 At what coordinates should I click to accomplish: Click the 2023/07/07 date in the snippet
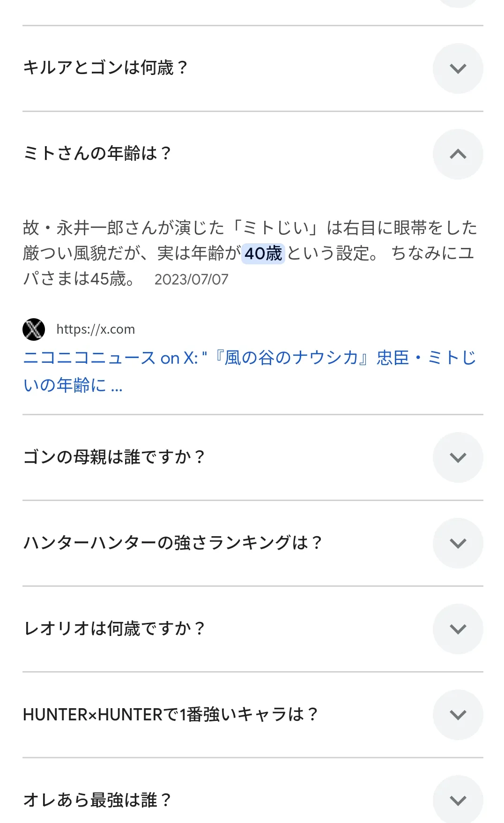click(x=192, y=279)
